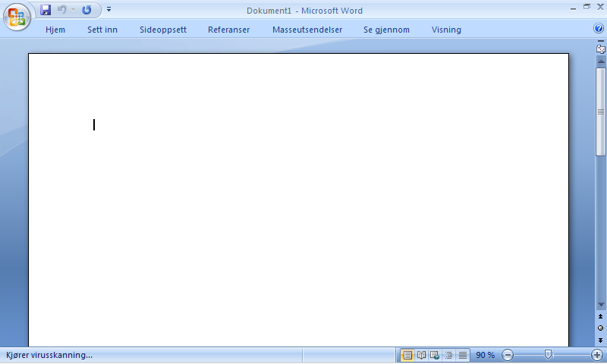Go to the Masseutsendelser tab
This screenshot has width=607, height=364.
[307, 30]
